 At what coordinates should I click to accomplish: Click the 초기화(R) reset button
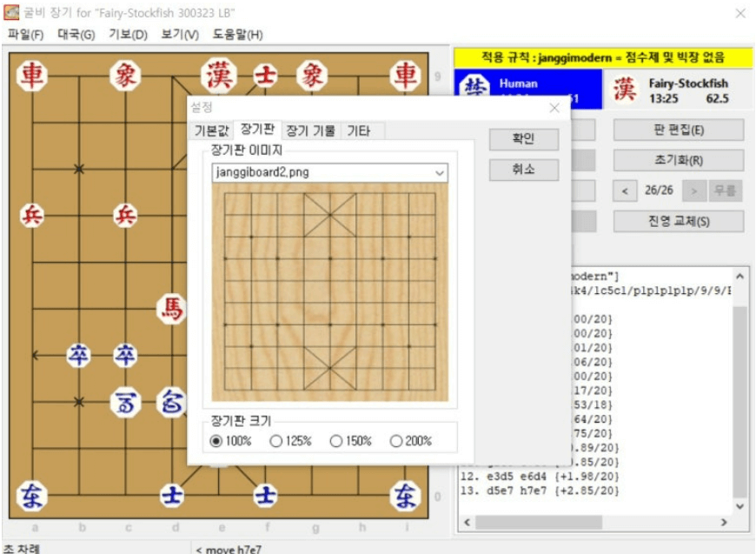coord(679,160)
